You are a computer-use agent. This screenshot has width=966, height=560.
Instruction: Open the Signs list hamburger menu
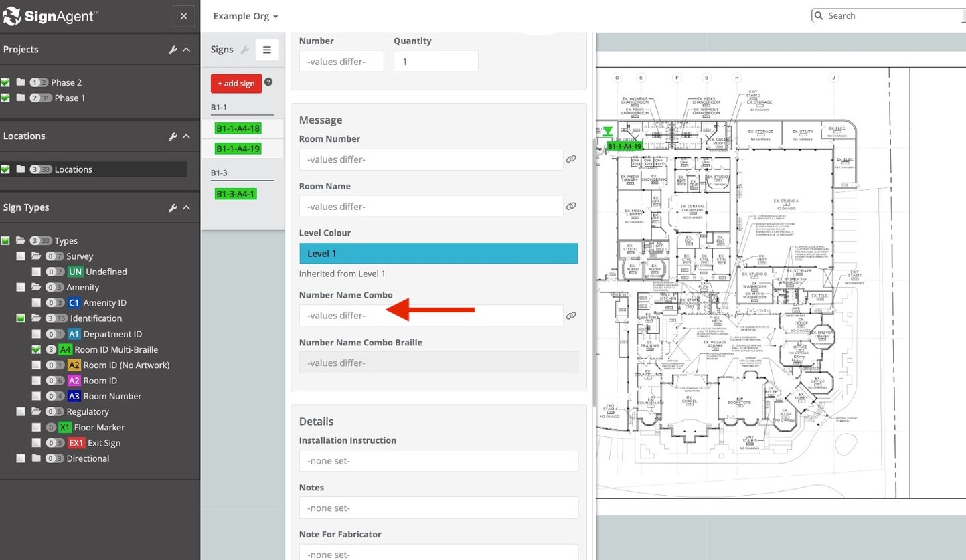tap(266, 50)
